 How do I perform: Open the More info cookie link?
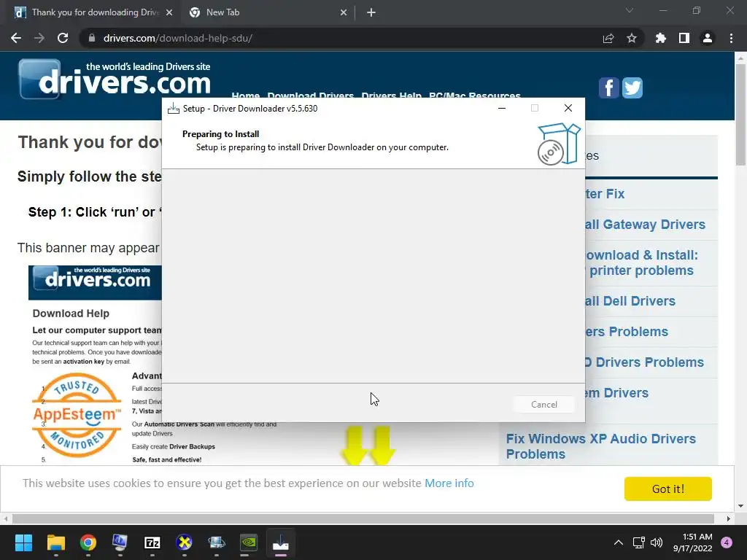[x=449, y=483]
